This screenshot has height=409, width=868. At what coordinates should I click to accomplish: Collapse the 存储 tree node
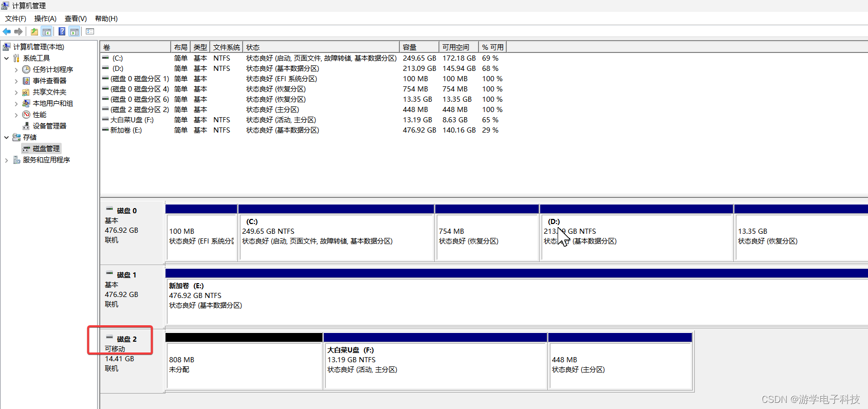click(x=6, y=137)
